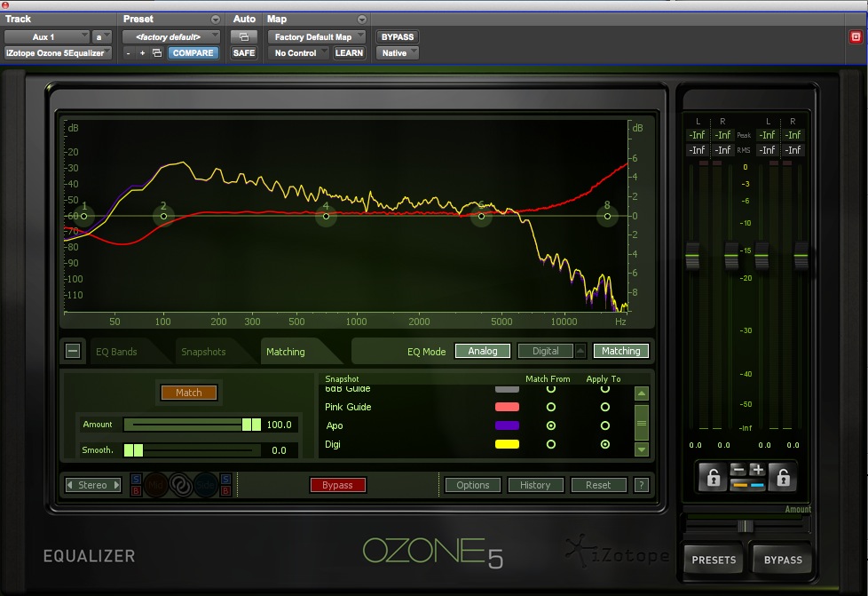Viewport: 868px width, 596px height.
Task: Select Apply To radio for Pink Guide
Action: click(605, 407)
